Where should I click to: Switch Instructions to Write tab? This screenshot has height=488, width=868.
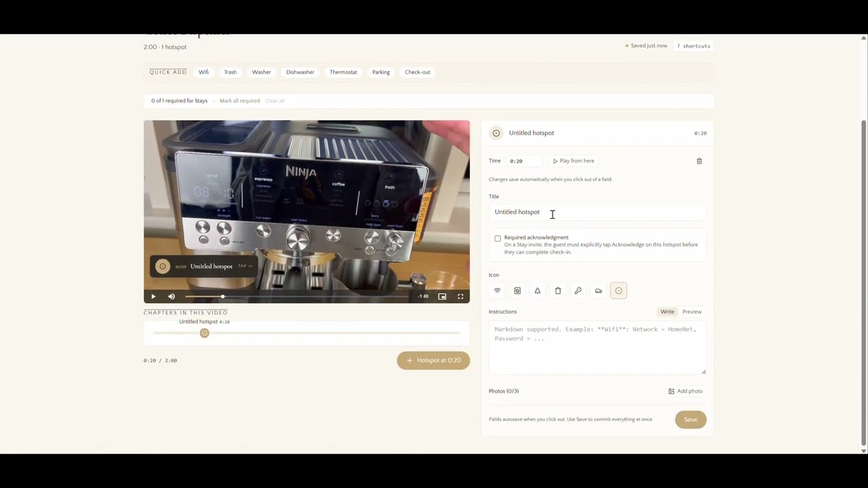pos(667,312)
